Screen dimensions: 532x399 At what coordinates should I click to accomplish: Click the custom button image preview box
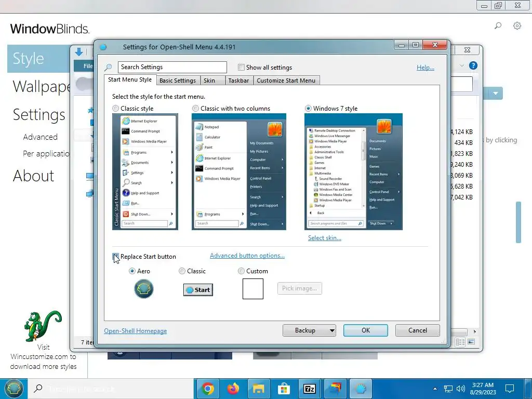(x=253, y=289)
